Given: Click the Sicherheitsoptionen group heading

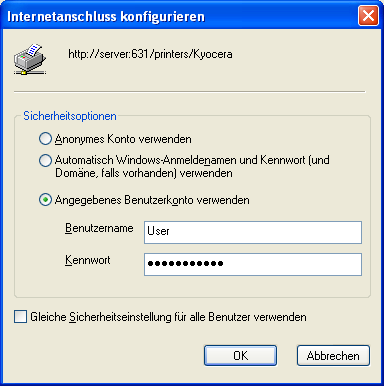Looking at the screenshot, I should [x=70, y=116].
